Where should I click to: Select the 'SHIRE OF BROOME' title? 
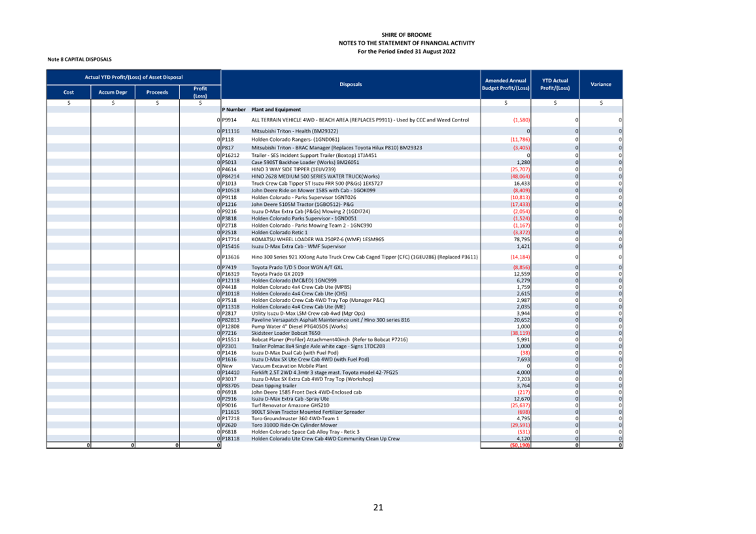coord(406,35)
